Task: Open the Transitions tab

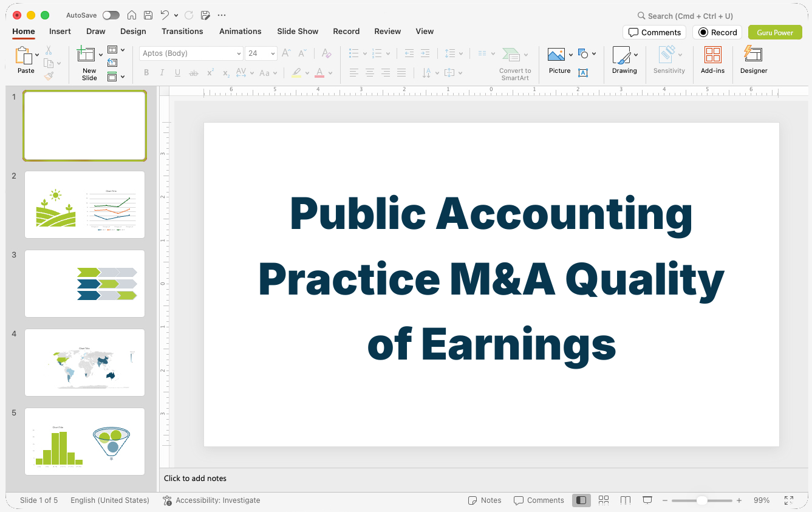Action: (x=182, y=31)
